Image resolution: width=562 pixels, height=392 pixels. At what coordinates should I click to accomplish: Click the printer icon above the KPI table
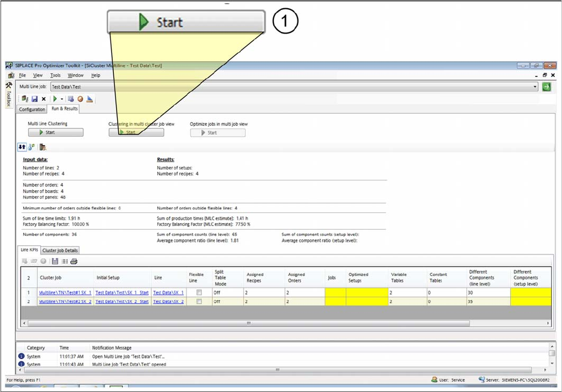click(74, 261)
